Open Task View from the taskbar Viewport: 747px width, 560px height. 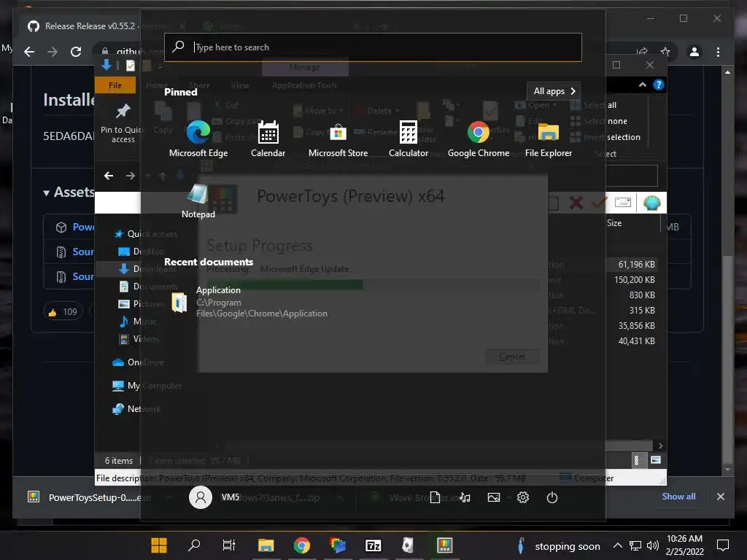pos(228,545)
